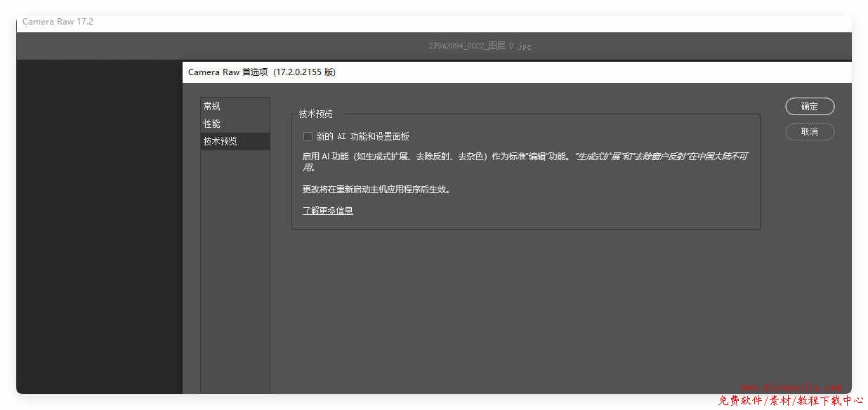Click the 免费软件/素材/教程下载中心 watermark text
868x410 pixels.
point(791,401)
